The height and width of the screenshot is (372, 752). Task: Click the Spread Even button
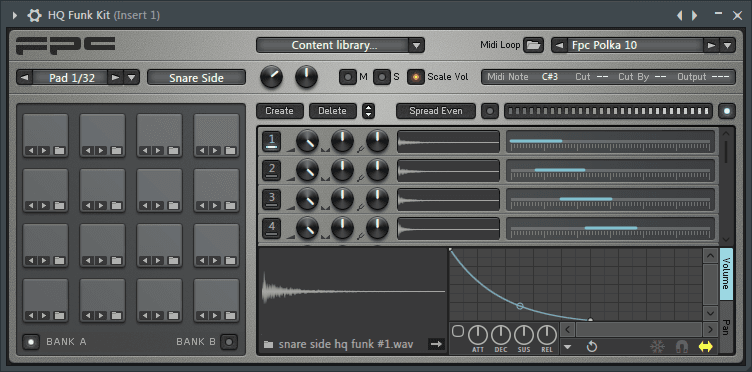pos(436,111)
